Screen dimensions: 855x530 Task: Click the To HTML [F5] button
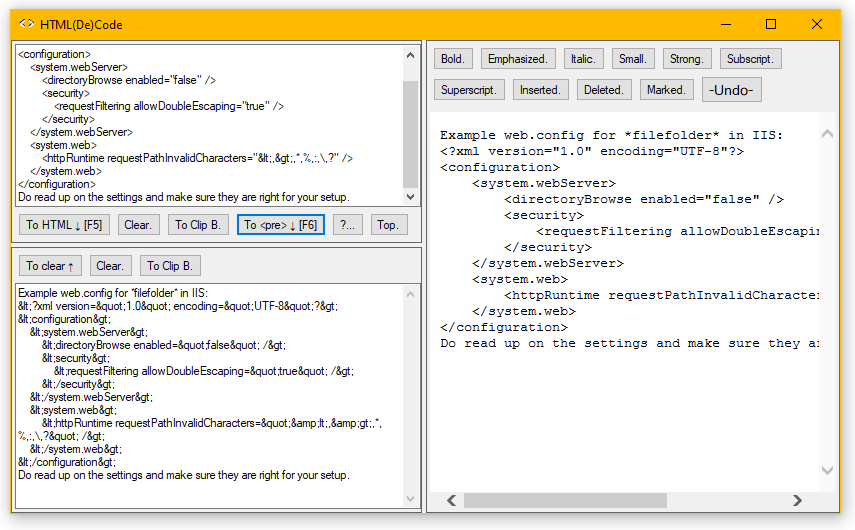64,225
